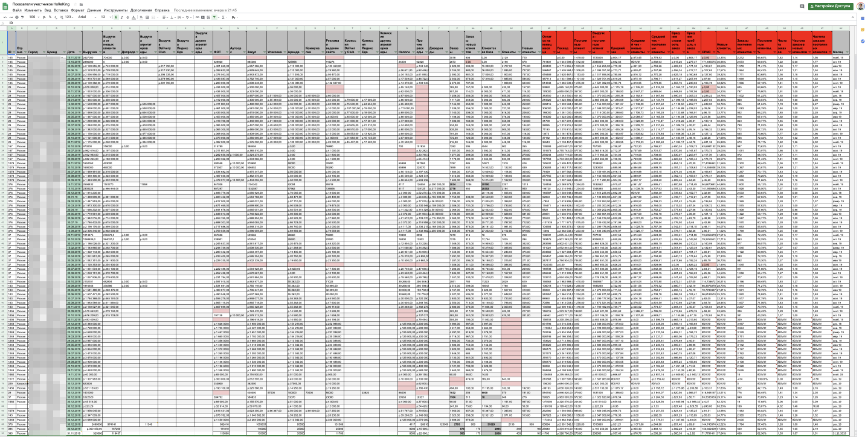Undo the last action
This screenshot has width=868, height=437.
pos(5,17)
